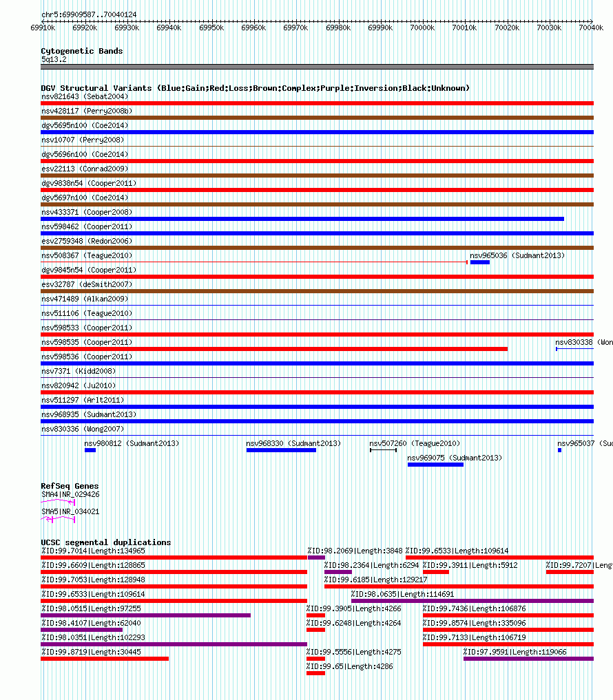
Task: Click the blue gain bar under nsv980812
Action: (x=90, y=450)
